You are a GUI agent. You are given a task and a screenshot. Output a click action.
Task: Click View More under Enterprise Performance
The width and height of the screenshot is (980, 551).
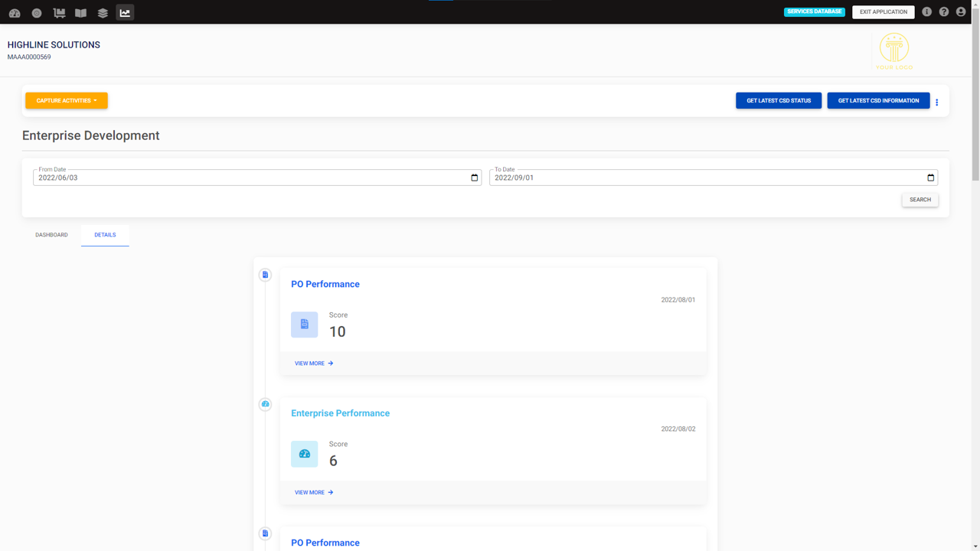(x=314, y=492)
